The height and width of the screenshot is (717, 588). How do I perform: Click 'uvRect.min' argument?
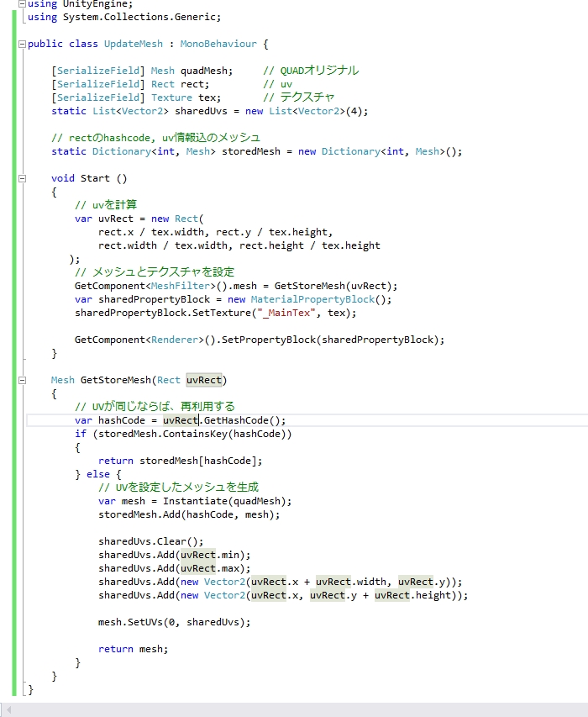click(210, 555)
